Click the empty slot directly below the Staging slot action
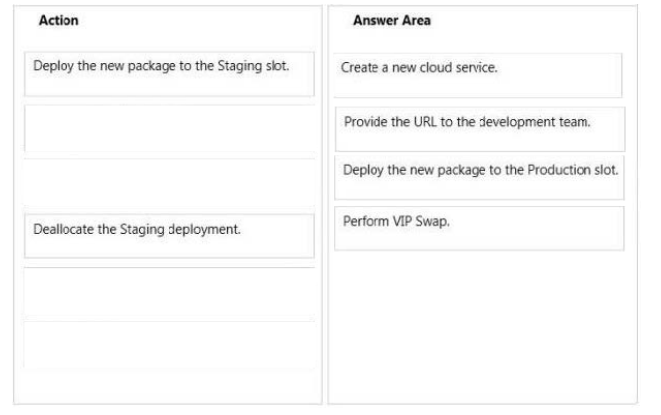 click(x=169, y=128)
